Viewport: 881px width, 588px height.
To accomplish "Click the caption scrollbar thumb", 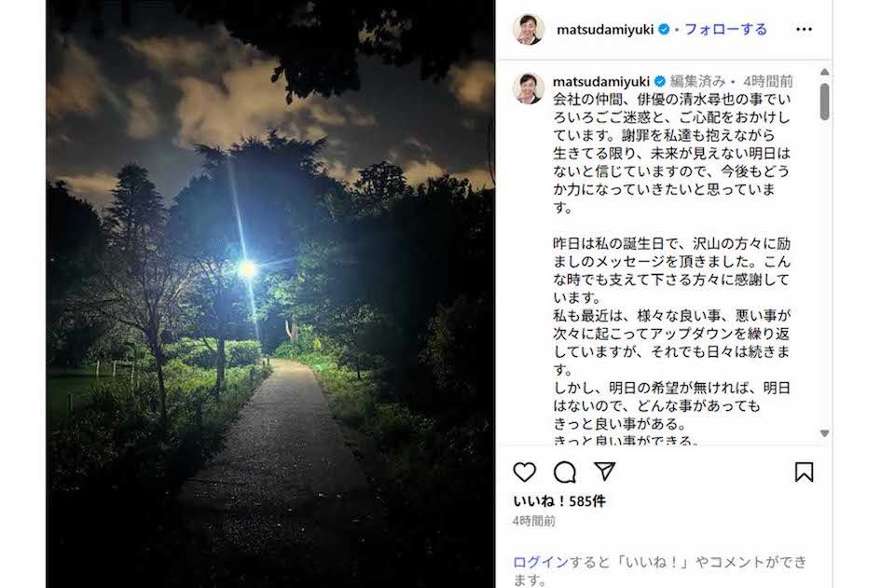I will tap(824, 102).
